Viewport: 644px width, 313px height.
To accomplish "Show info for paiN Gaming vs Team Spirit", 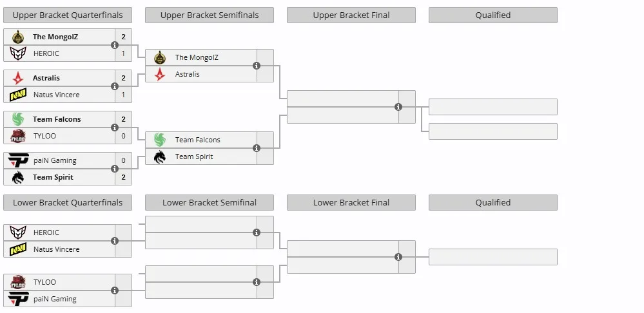I will tap(115, 169).
